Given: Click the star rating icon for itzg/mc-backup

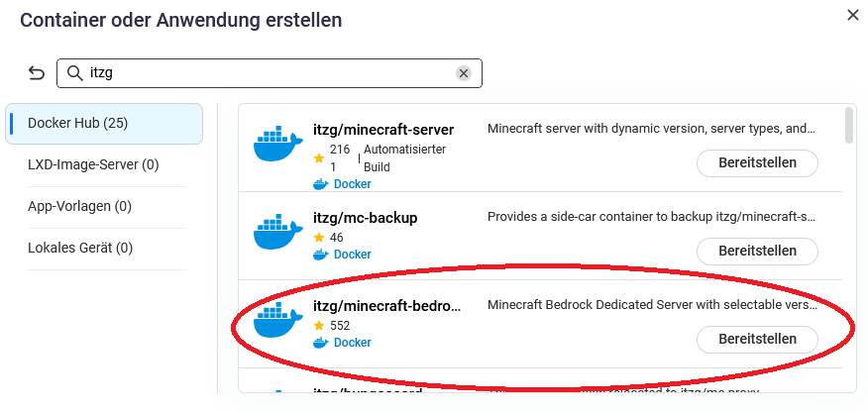Looking at the screenshot, I should click(319, 238).
